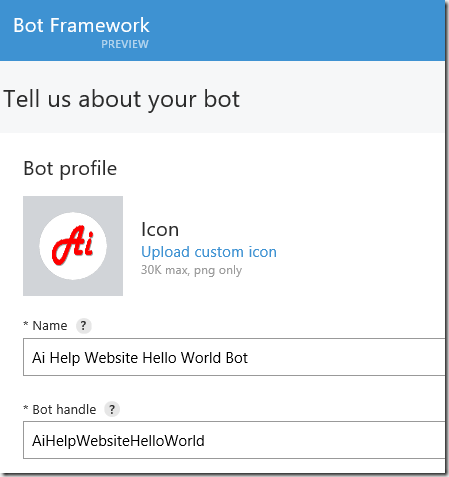The height and width of the screenshot is (477, 449).
Task: Click the Bot handle field label
Action: click(x=64, y=409)
